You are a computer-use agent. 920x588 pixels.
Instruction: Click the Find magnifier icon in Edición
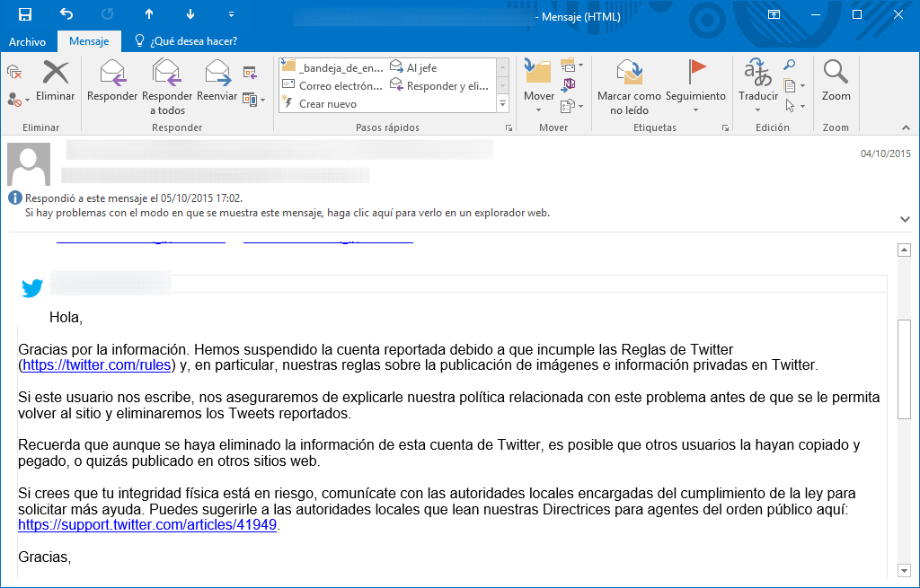point(790,65)
